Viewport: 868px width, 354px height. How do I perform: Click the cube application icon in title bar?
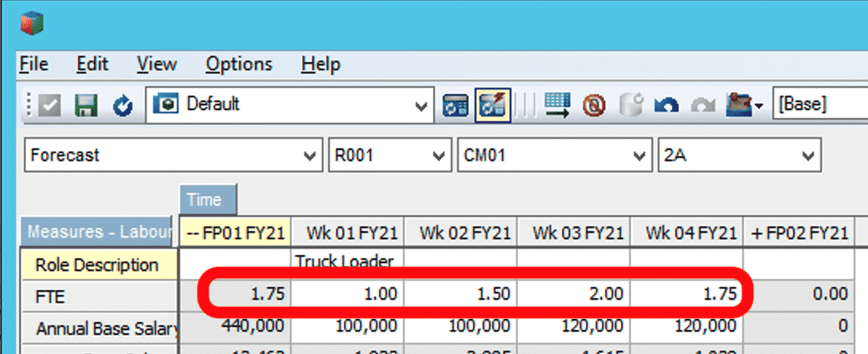(x=32, y=23)
